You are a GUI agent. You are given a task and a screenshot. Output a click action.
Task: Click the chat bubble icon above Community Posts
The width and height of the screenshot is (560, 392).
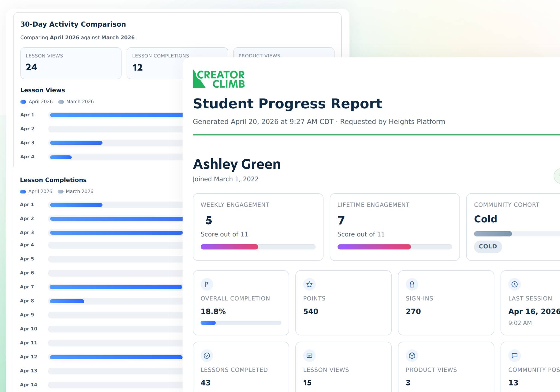click(x=515, y=356)
